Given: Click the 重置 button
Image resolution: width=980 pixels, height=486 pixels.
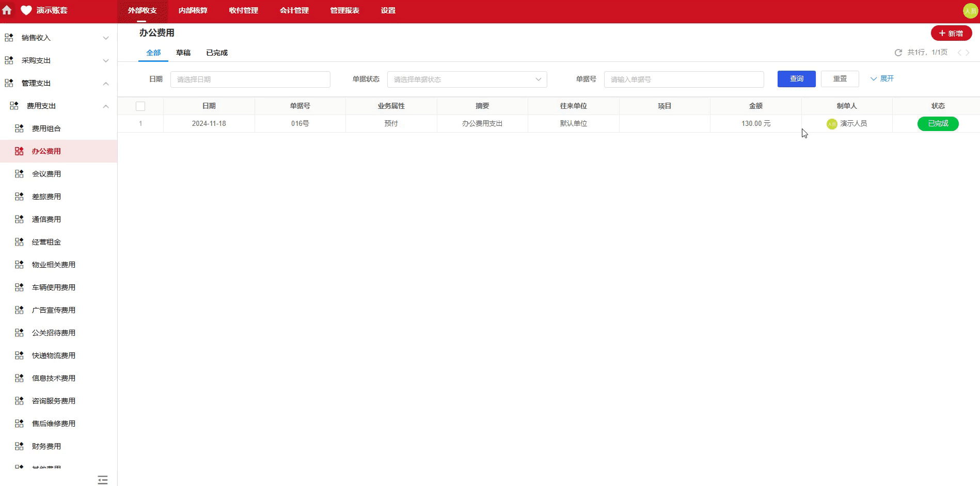Looking at the screenshot, I should 840,78.
